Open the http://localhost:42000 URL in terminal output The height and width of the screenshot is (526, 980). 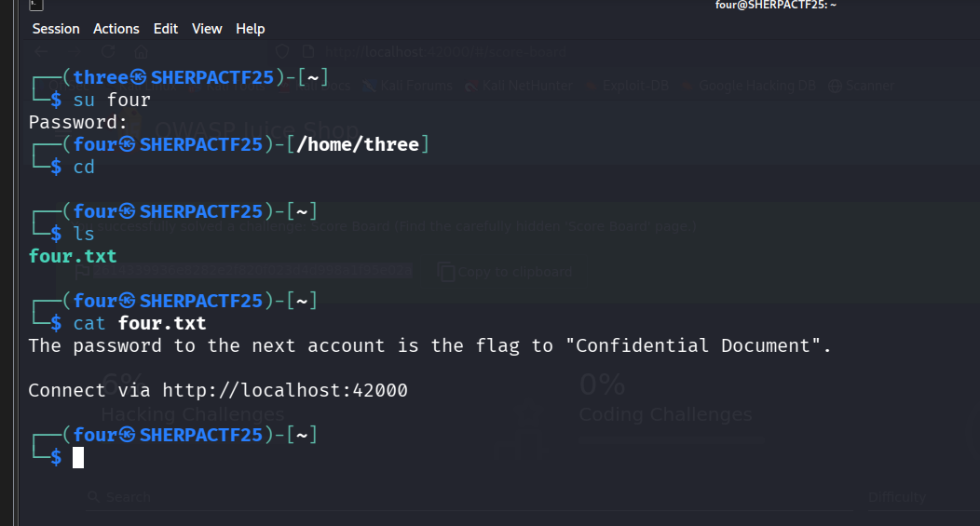coord(285,390)
